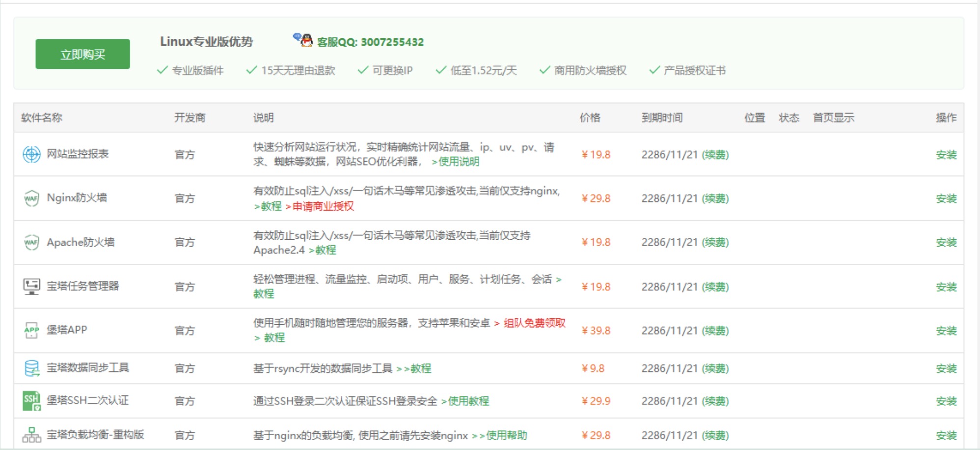Renew Nginx防火墙 via 续费 link
This screenshot has height=450, width=980.
(715, 198)
